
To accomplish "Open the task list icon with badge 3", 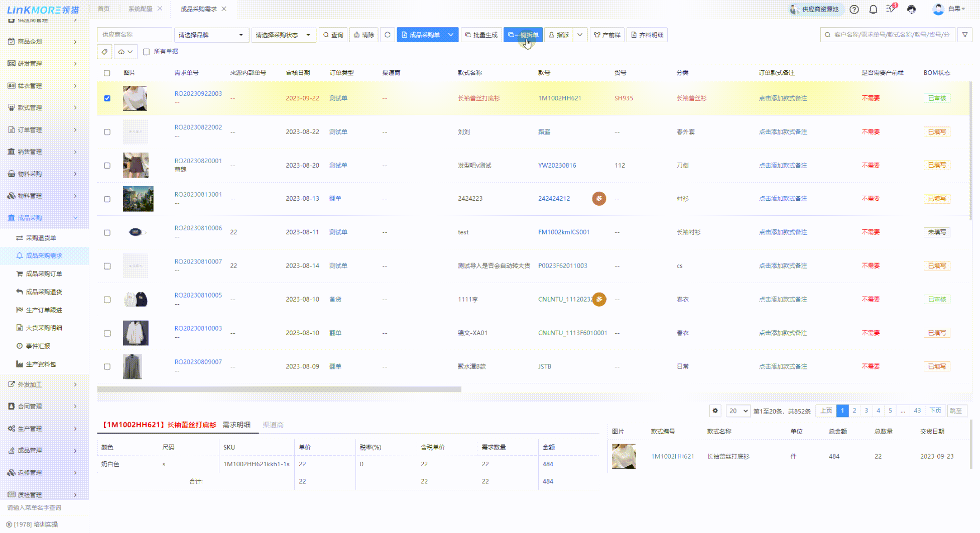I will tap(891, 9).
